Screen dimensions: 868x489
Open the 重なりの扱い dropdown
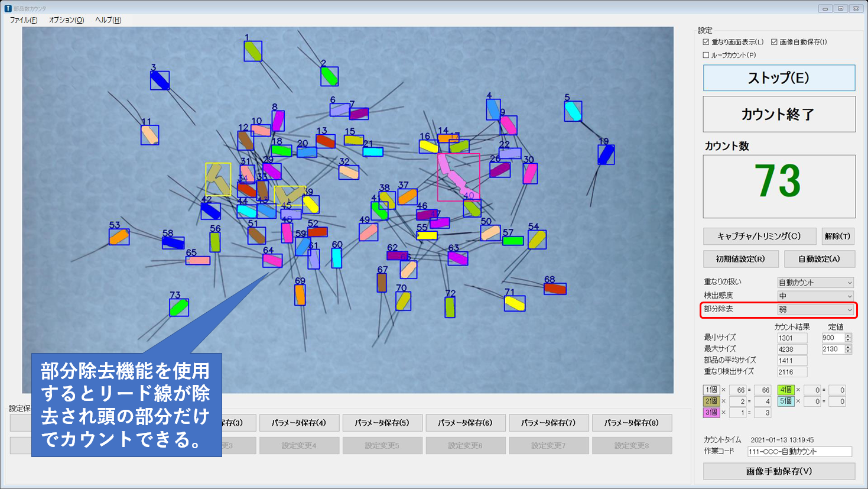pos(815,283)
